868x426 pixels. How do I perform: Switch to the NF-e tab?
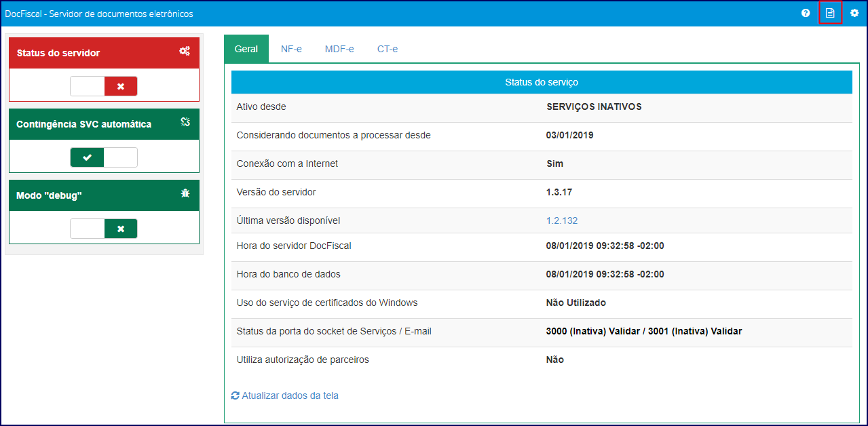click(291, 49)
